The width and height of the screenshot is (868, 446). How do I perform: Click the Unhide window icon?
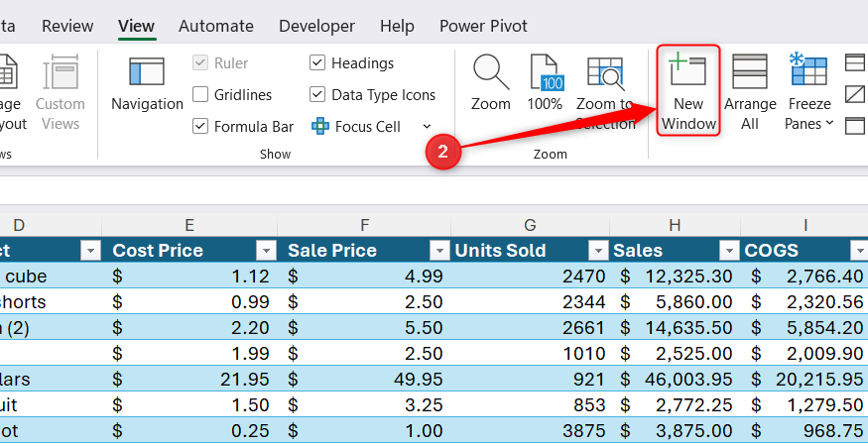855,126
